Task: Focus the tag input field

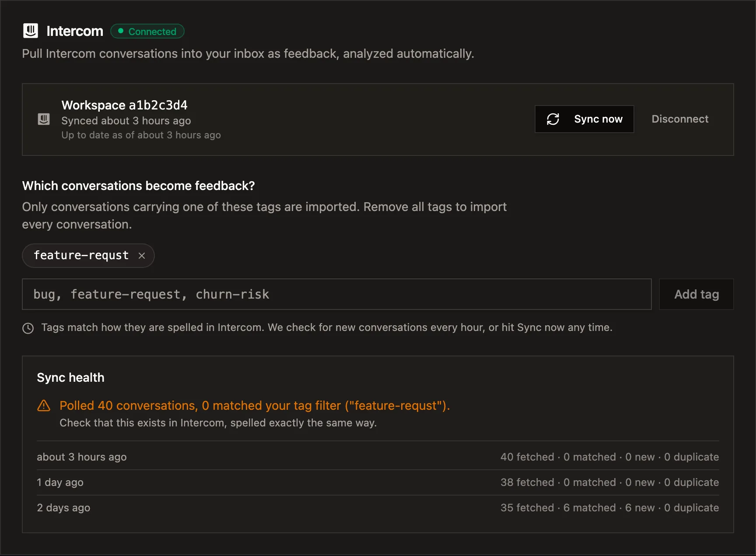Action: (x=337, y=294)
